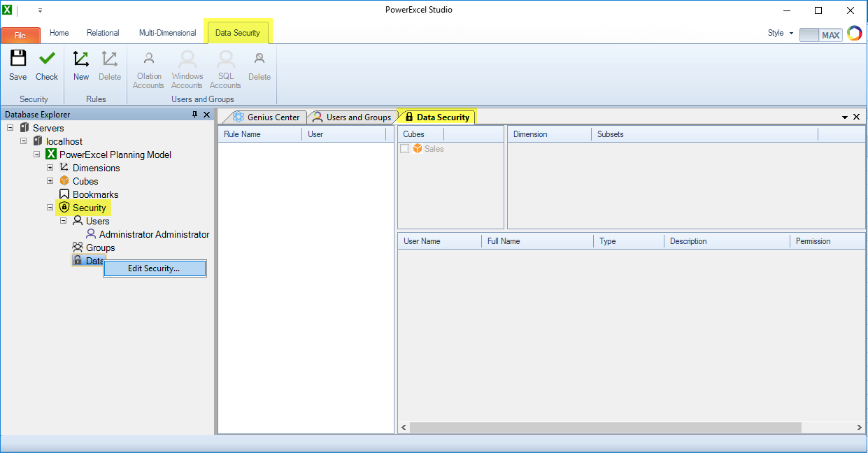Select the Data Security document tab
The width and height of the screenshot is (868, 453).
click(437, 117)
